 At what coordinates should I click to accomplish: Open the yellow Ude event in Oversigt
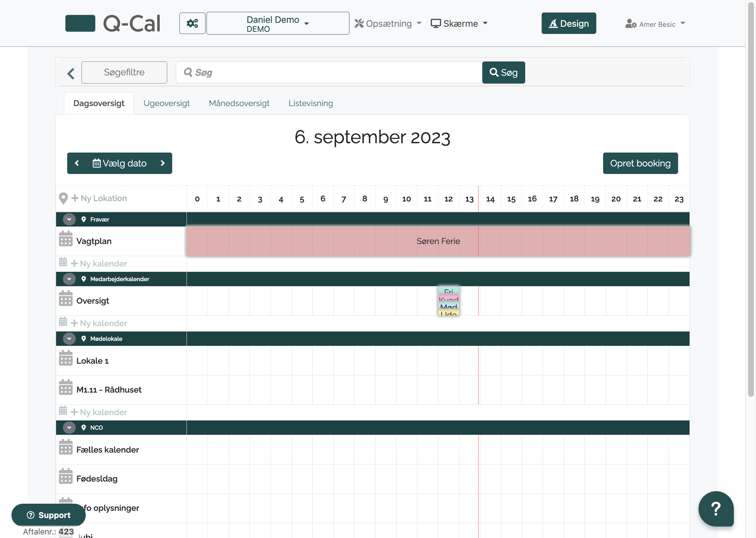tap(449, 313)
